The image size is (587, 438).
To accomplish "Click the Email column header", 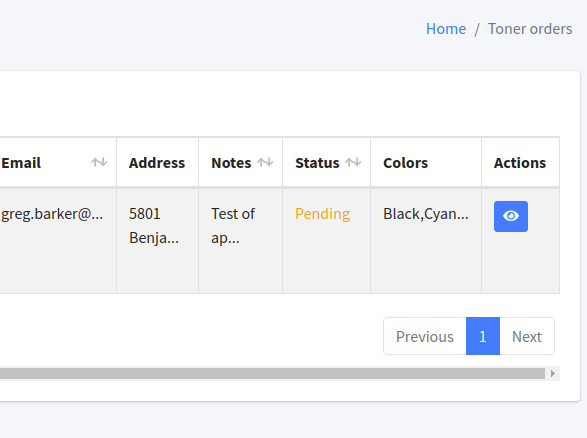I will tap(21, 163).
